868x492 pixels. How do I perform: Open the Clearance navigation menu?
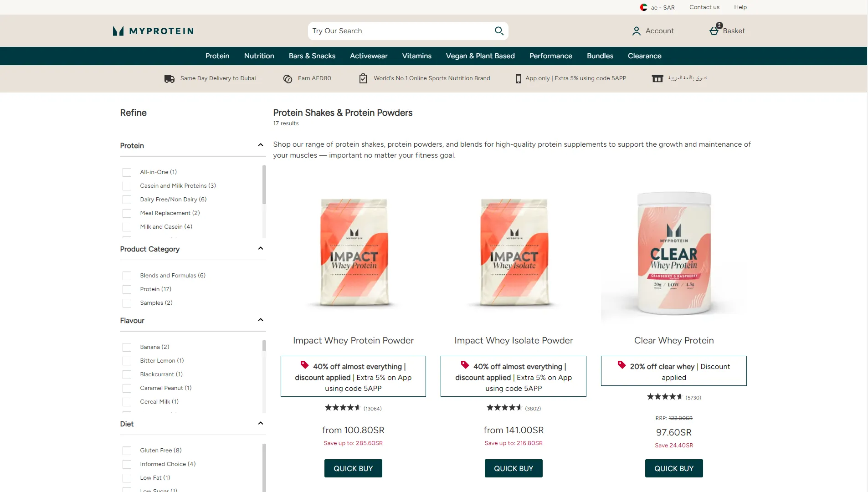click(x=645, y=56)
